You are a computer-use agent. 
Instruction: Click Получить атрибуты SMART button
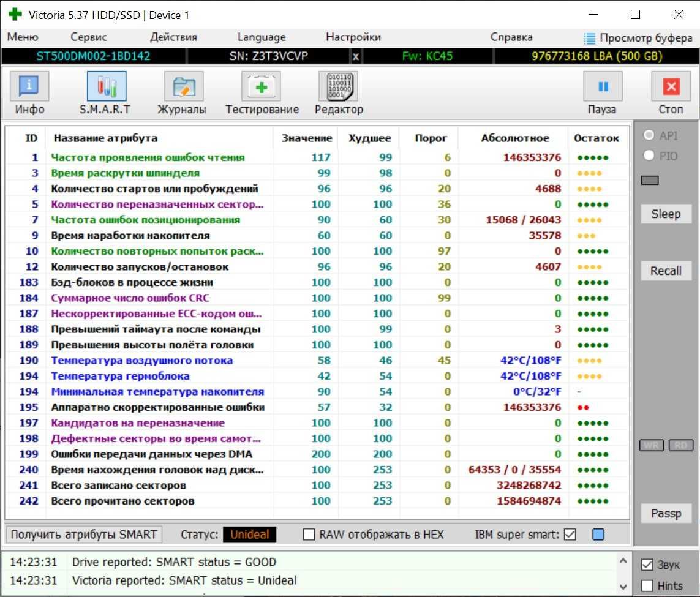click(84, 535)
